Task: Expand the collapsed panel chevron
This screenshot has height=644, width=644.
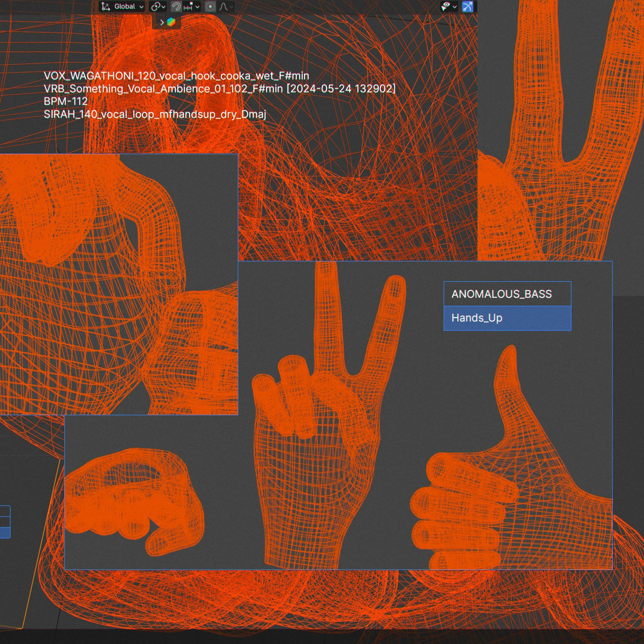Action: coord(162,22)
